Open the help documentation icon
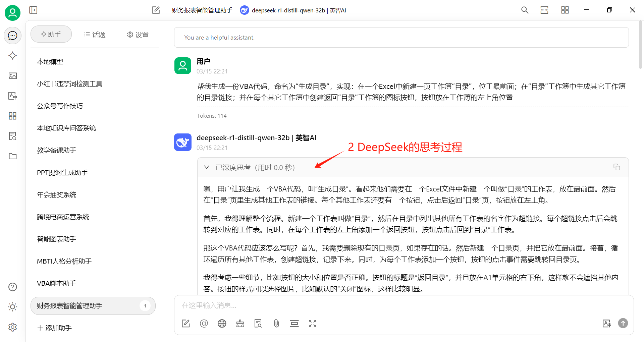The image size is (644, 342). [12, 287]
